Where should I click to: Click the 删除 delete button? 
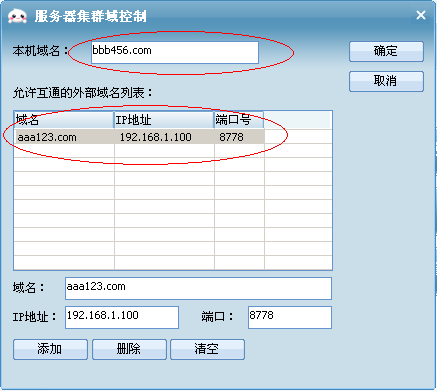(x=129, y=349)
